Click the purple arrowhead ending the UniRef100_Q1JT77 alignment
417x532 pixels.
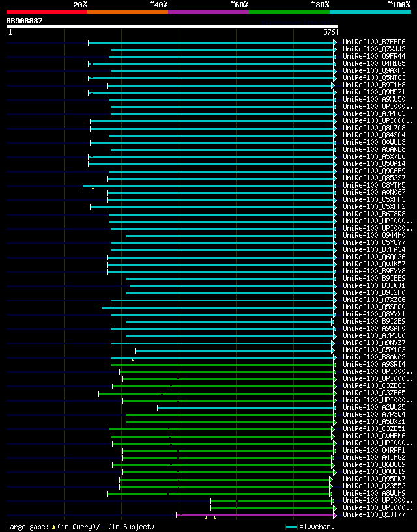click(x=335, y=515)
